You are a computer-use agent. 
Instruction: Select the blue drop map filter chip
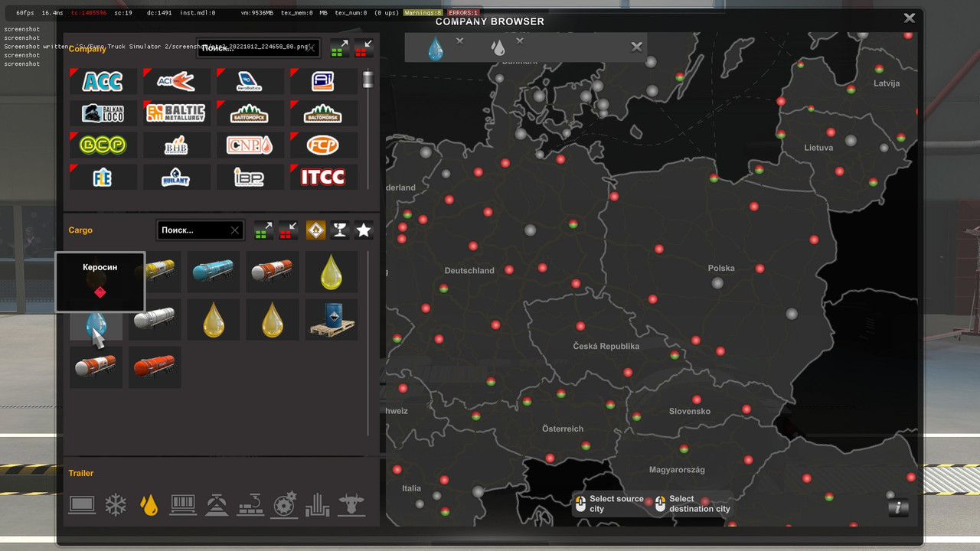436,50
